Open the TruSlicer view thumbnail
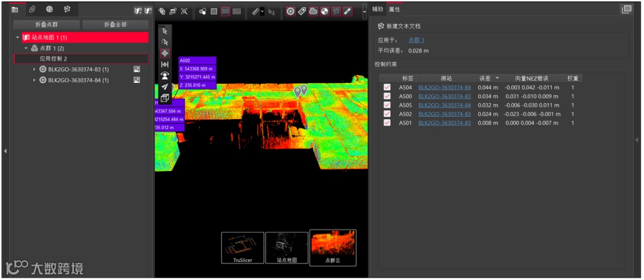This screenshot has height=280, width=644. pyautogui.click(x=243, y=248)
